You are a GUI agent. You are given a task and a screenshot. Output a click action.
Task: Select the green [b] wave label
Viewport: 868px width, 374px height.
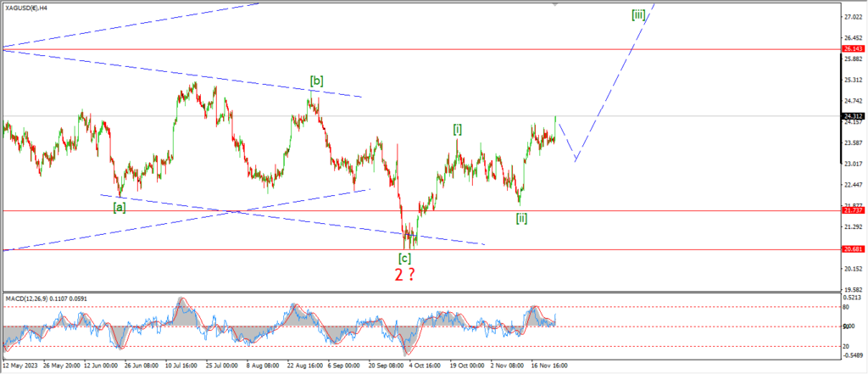pyautogui.click(x=315, y=81)
